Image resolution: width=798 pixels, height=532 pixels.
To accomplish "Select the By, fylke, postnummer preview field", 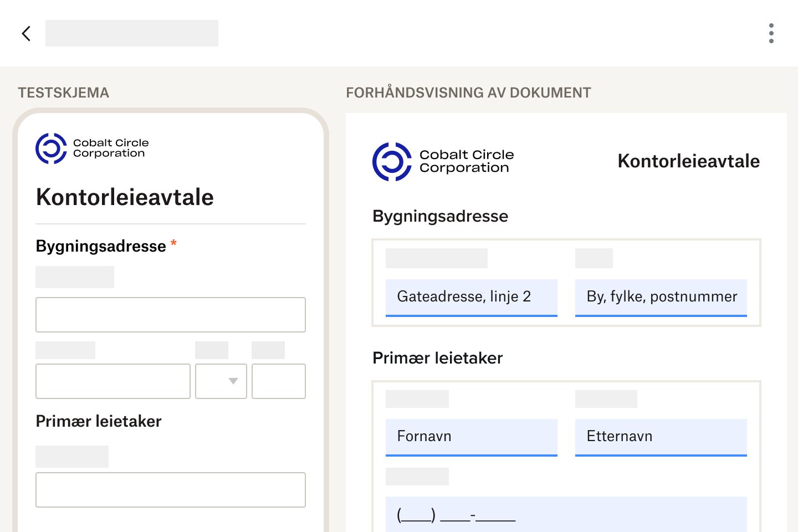I will click(x=661, y=298).
